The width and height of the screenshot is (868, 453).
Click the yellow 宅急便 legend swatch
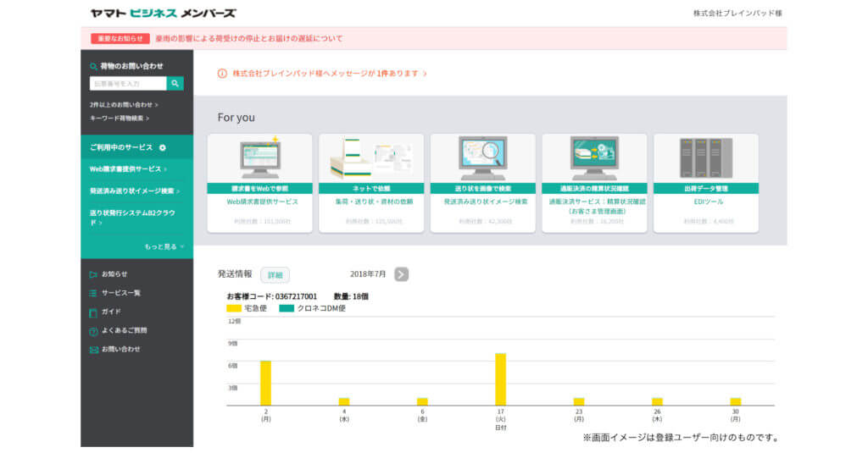[x=234, y=309]
